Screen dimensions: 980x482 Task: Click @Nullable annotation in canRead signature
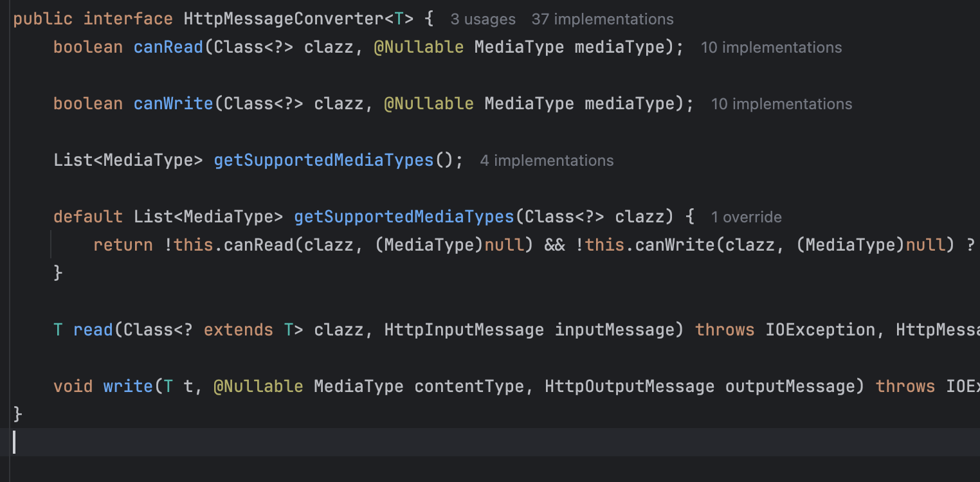pos(419,48)
